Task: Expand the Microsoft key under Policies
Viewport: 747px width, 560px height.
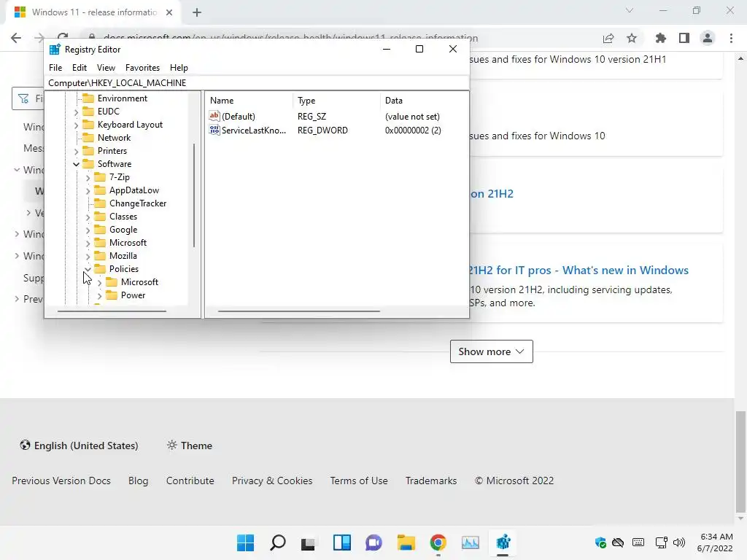Action: click(99, 283)
